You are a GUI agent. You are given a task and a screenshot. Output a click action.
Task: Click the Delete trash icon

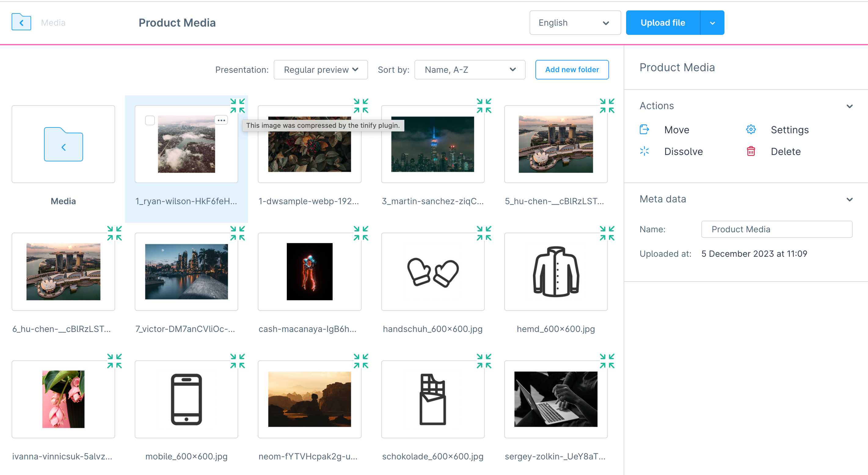pyautogui.click(x=750, y=152)
